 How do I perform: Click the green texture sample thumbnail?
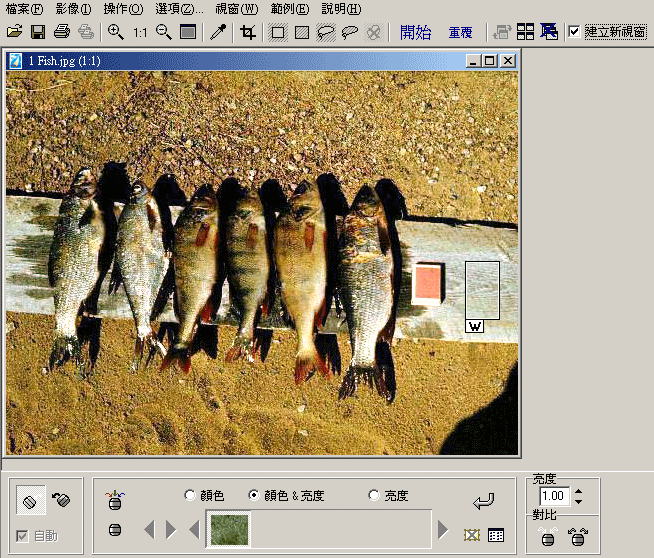click(x=228, y=529)
